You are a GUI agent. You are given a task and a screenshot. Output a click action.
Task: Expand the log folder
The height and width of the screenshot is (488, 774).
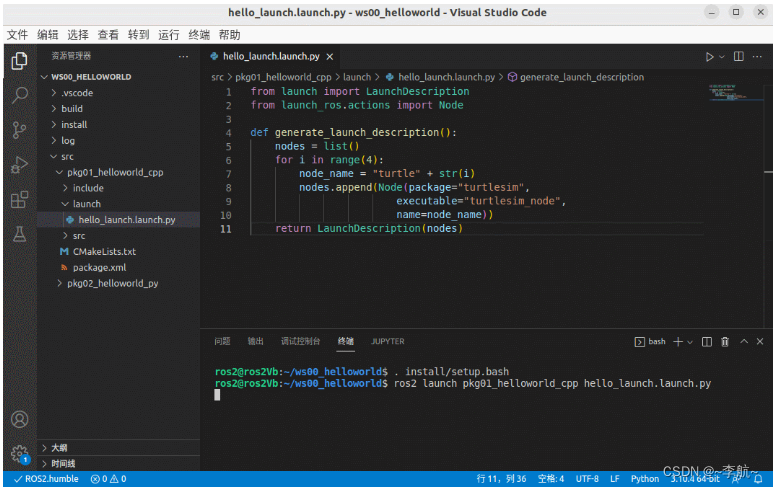tap(118, 141)
